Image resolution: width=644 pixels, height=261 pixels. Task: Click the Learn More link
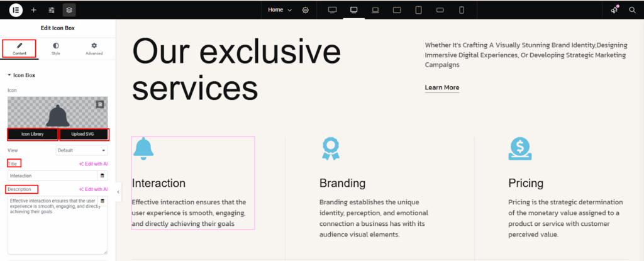click(442, 87)
